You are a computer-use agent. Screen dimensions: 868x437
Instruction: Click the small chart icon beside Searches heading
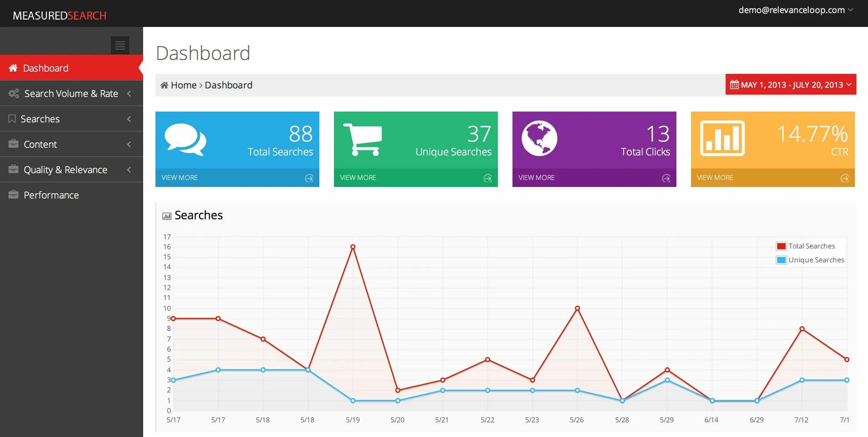167,216
